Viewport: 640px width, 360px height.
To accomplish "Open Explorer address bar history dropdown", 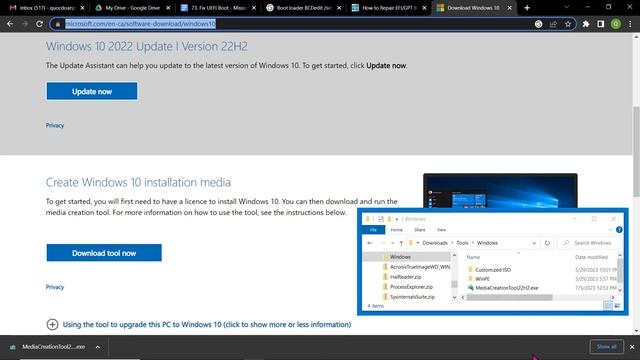I will (534, 243).
